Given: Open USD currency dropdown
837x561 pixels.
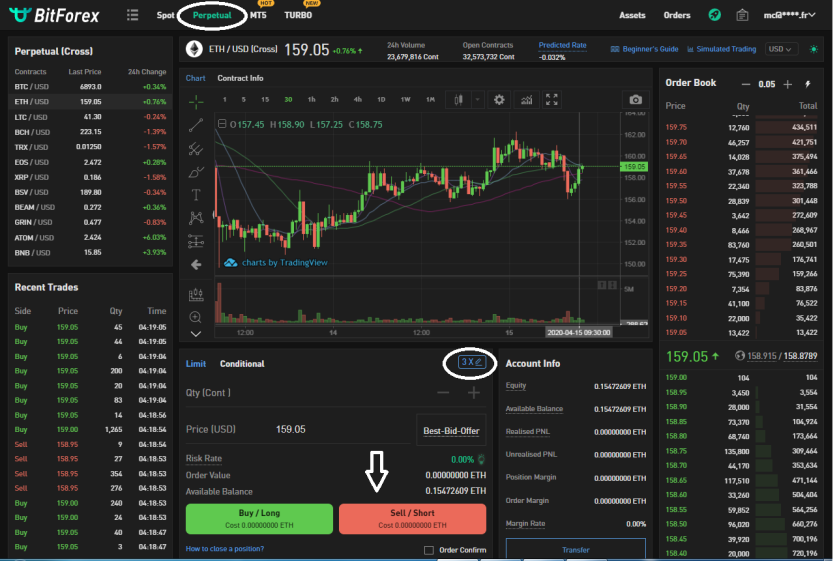Looking at the screenshot, I should tap(781, 49).
